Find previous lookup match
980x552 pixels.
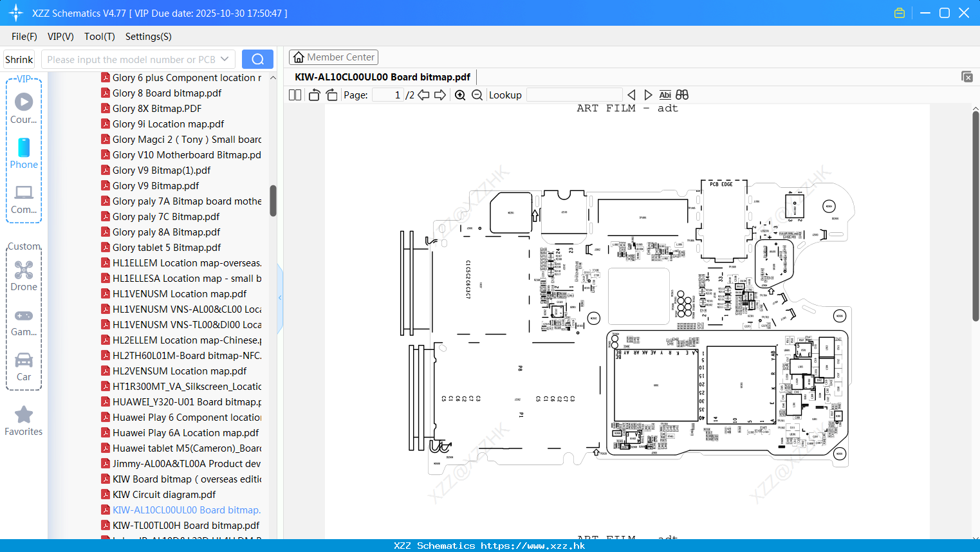pos(631,95)
